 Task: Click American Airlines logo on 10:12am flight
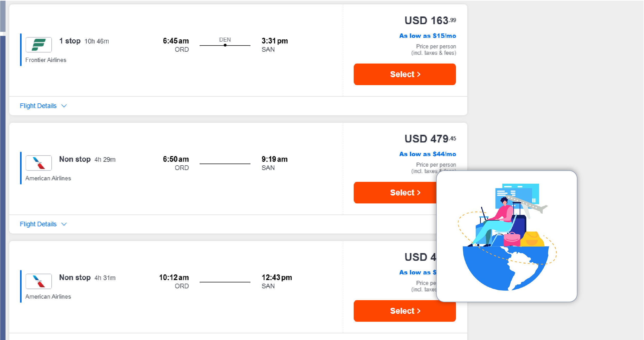39,281
